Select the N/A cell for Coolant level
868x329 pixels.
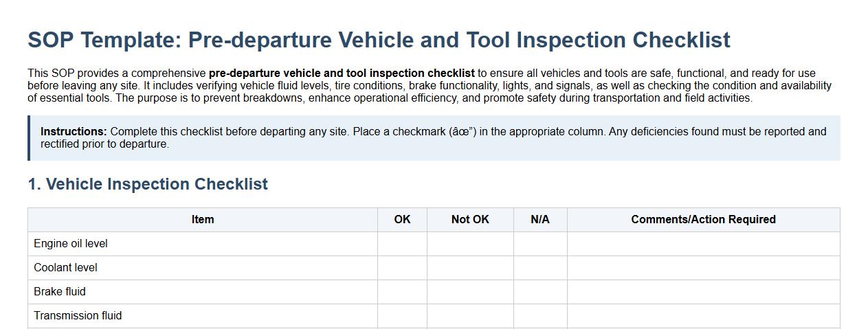coord(540,268)
